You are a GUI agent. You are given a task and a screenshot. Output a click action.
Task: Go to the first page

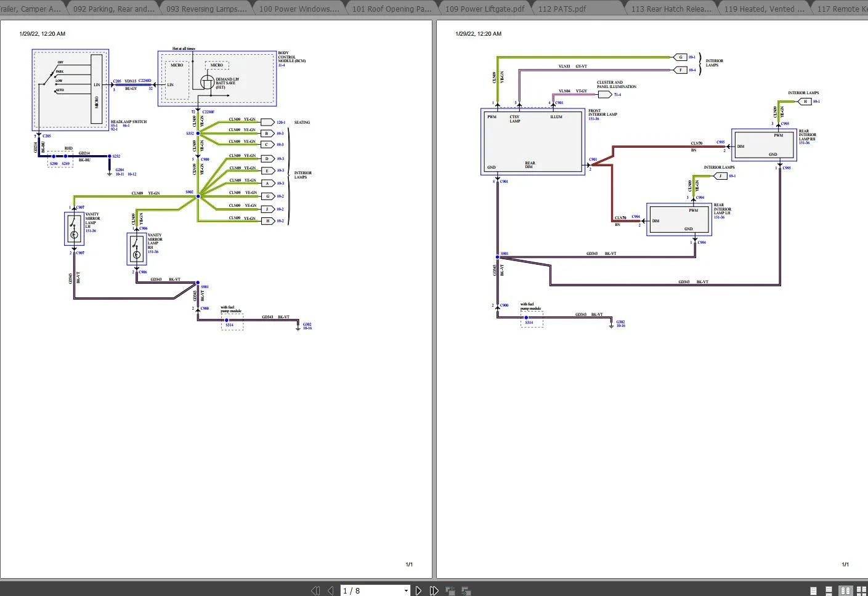(316, 590)
